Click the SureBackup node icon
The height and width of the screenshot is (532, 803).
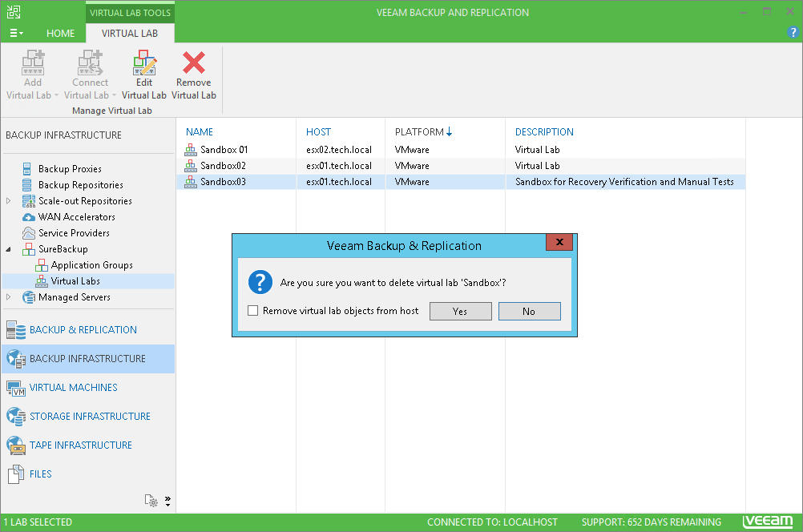[x=29, y=249]
